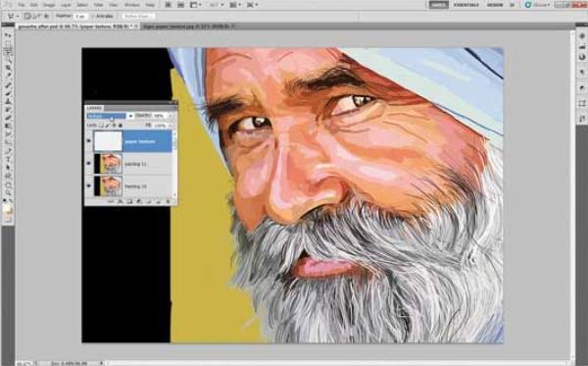Open the layer Fill slider arrow

(171, 126)
